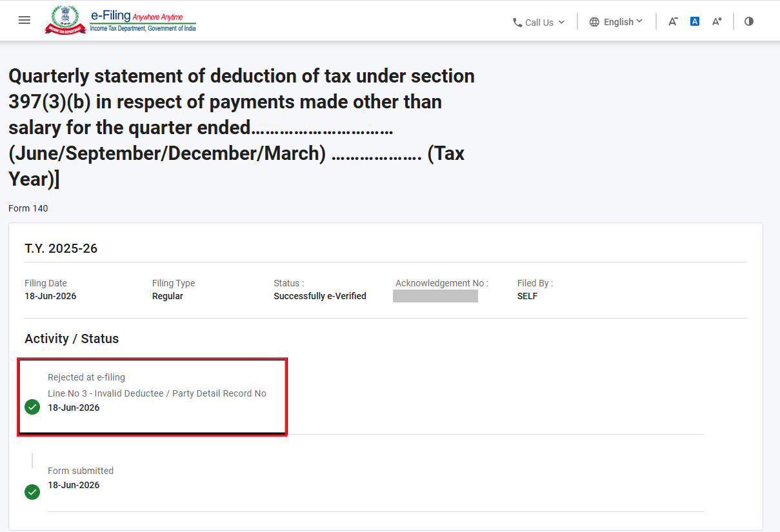The width and height of the screenshot is (780, 532).
Task: Click the e-Filing Anywhere Anytime title
Action: click(136, 16)
